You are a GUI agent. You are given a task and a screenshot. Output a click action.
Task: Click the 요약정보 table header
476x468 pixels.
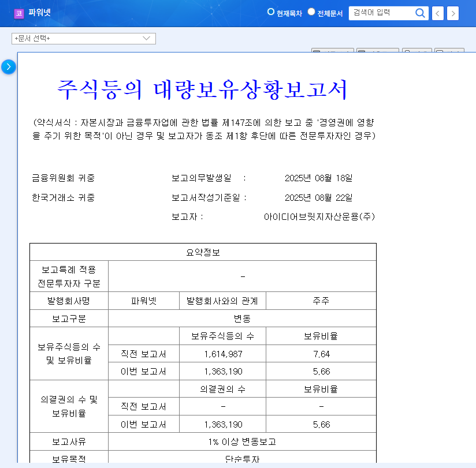coord(203,252)
